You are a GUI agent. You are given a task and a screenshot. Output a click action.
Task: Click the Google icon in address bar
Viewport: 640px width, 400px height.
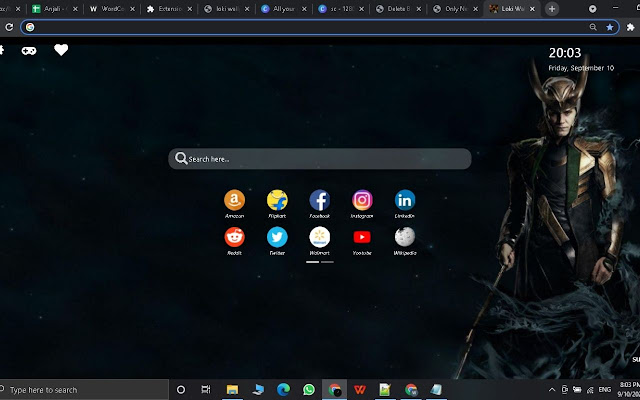tap(30, 27)
